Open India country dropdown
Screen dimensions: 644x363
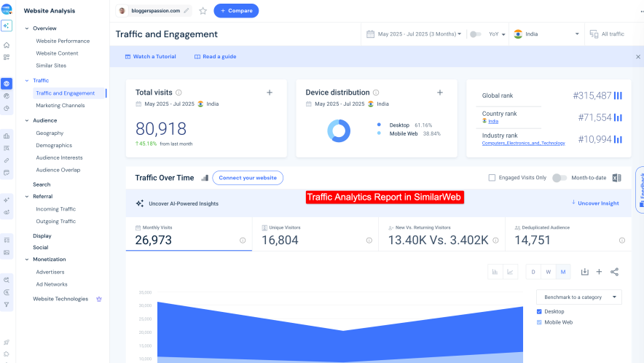point(546,34)
